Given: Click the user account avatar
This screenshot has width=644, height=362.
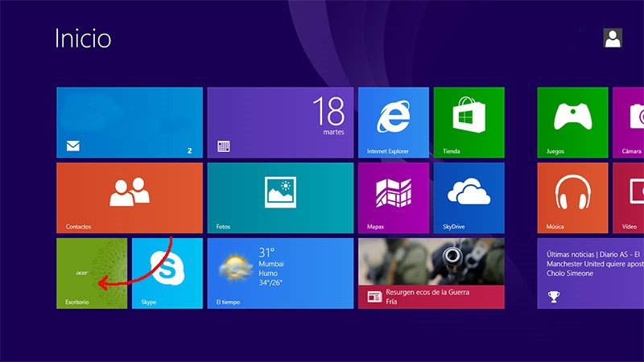Looking at the screenshot, I should pyautogui.click(x=613, y=38).
